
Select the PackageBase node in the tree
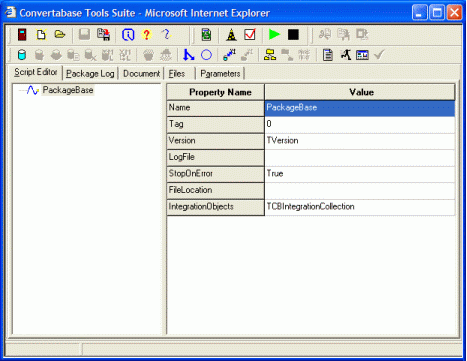tap(68, 90)
